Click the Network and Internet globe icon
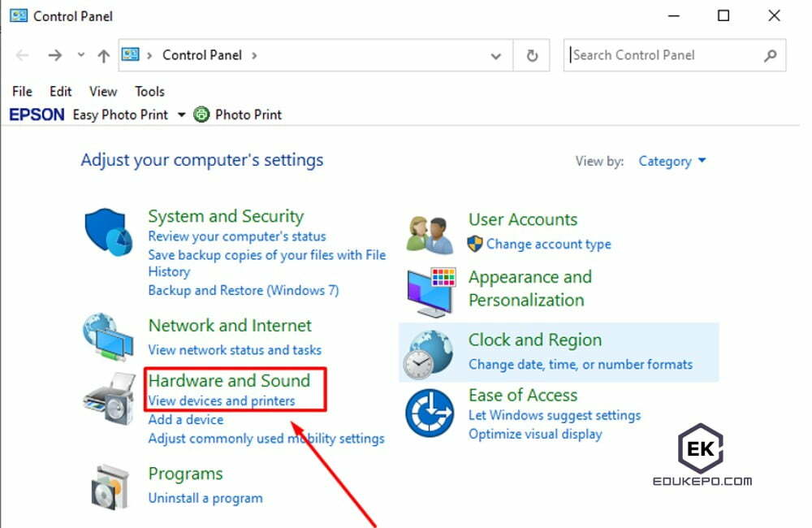 tap(108, 336)
